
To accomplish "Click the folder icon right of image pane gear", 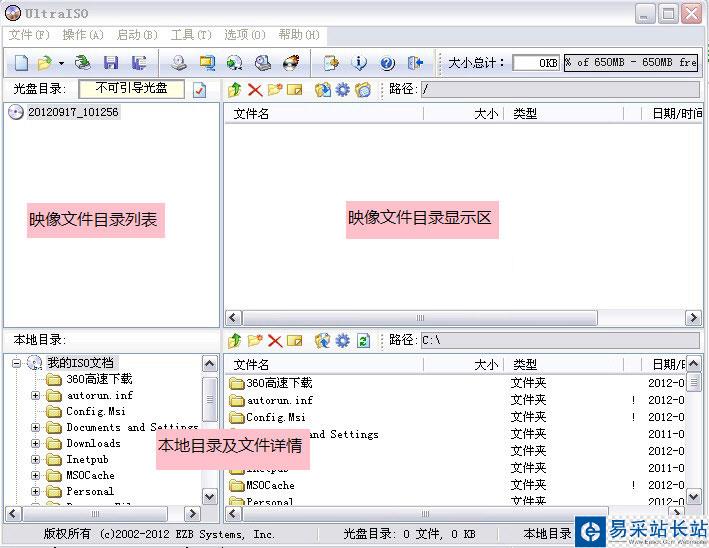I will click(x=363, y=90).
